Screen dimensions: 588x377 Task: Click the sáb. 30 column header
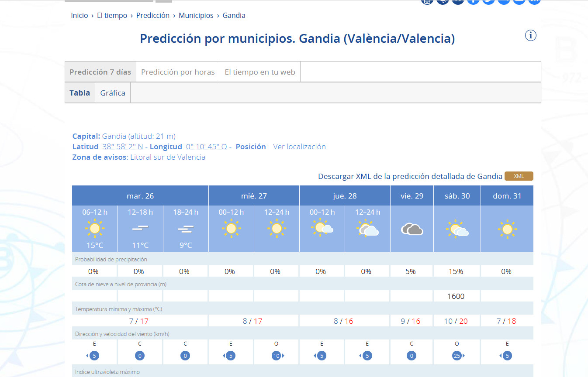pos(457,196)
